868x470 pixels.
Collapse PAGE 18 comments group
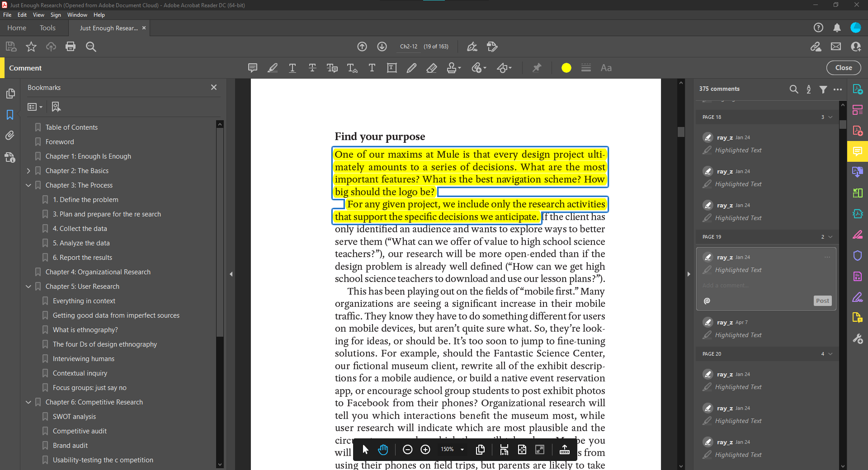[x=830, y=117]
